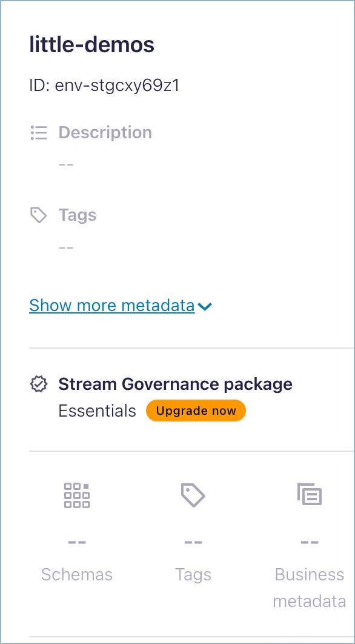Select the Schemas section label
Screen dimensions: 355x644
click(77, 574)
